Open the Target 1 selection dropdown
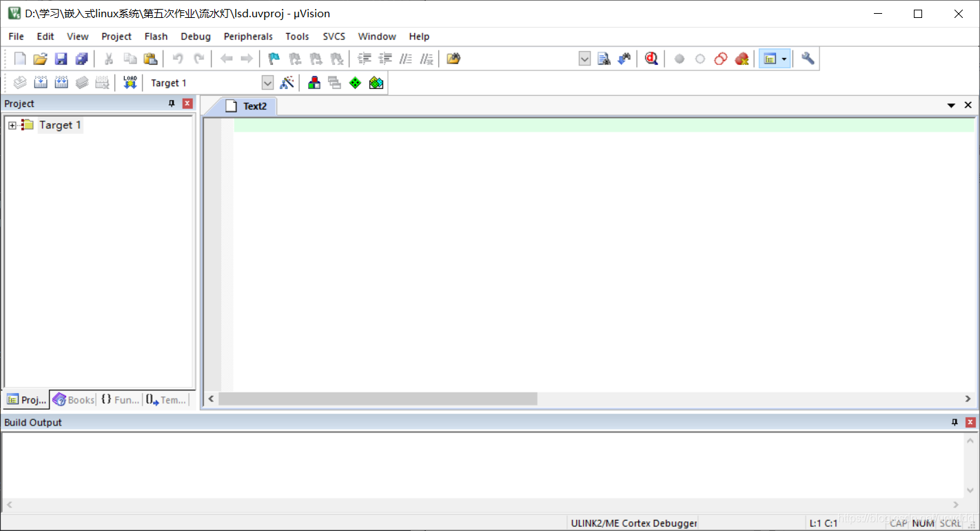The width and height of the screenshot is (980, 531). 267,83
